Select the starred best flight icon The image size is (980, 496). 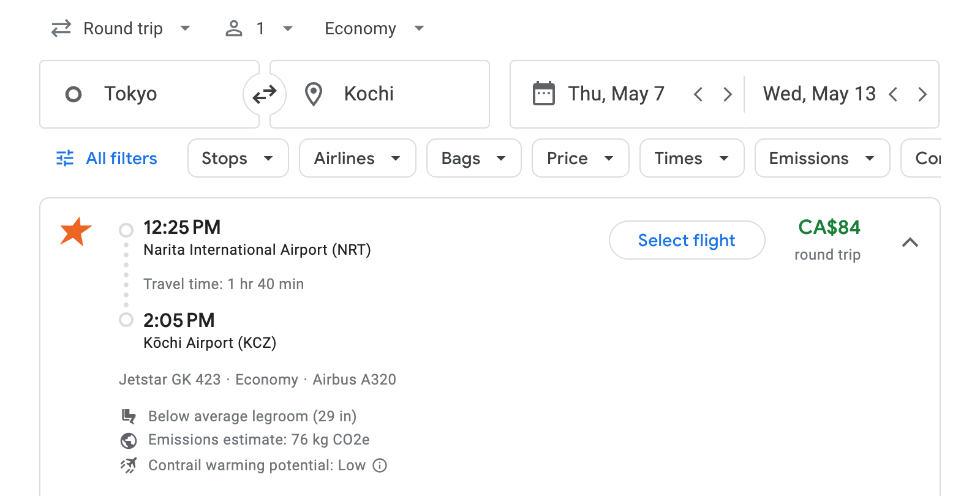point(73,231)
